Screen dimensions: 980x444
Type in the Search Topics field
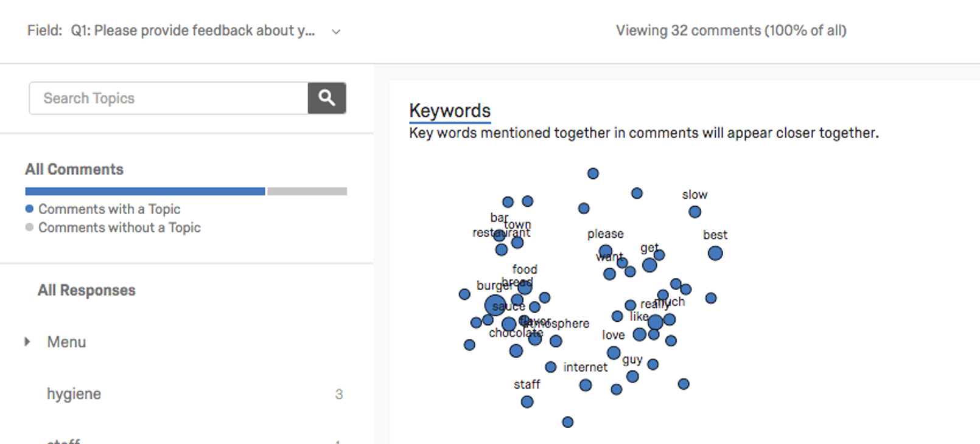tap(169, 98)
